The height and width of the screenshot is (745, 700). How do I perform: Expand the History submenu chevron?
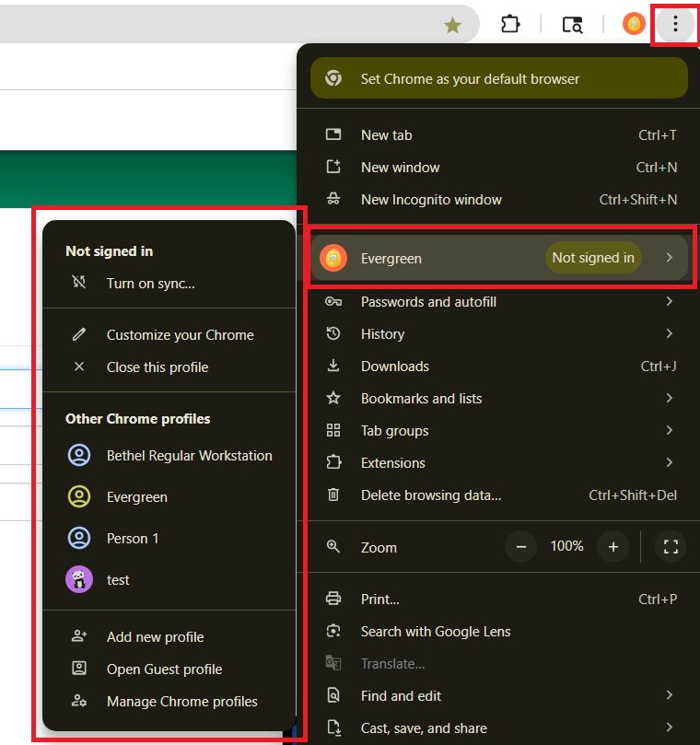point(669,333)
